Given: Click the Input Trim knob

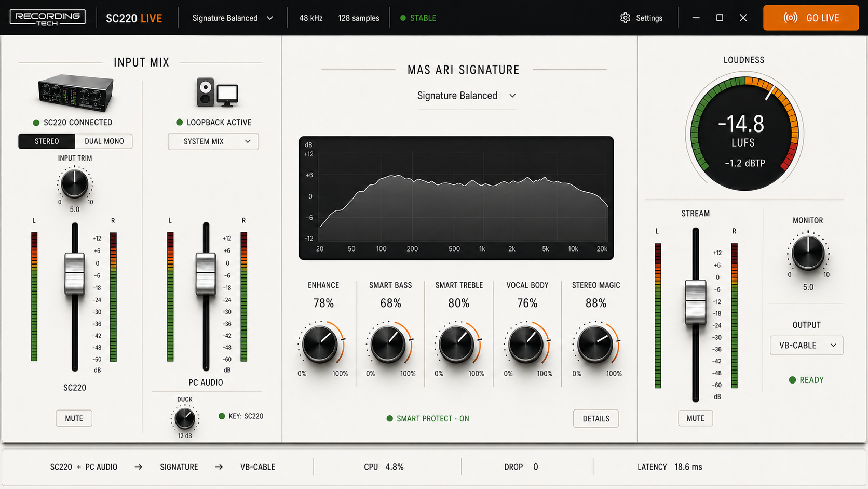Looking at the screenshot, I should (x=74, y=183).
